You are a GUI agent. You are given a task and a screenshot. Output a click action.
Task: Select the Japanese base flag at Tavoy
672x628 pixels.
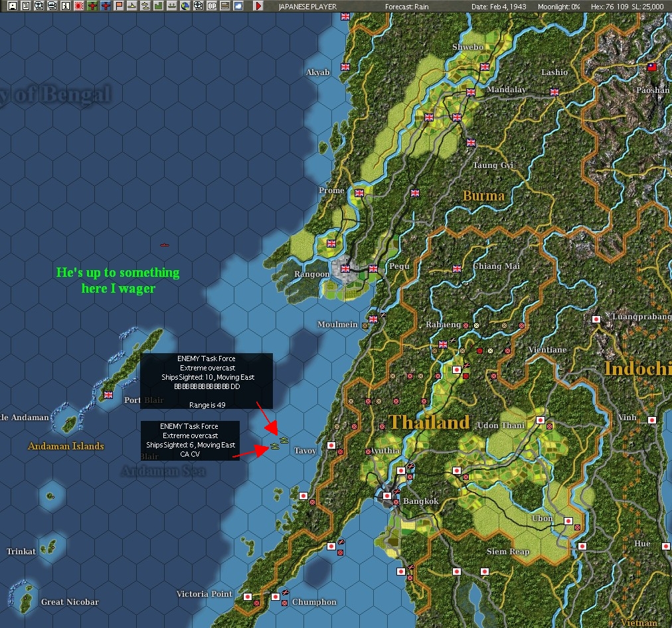pos(331,445)
